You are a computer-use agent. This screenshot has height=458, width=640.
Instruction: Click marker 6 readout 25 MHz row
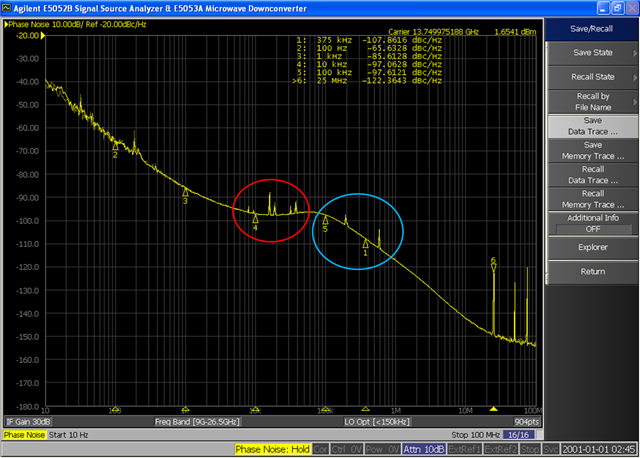[x=367, y=80]
